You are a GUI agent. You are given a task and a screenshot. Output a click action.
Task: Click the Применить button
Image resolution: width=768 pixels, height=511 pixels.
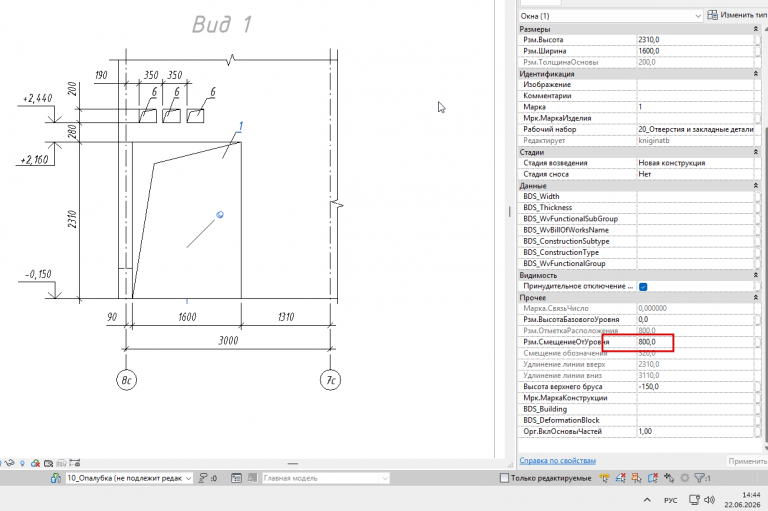pyautogui.click(x=747, y=461)
